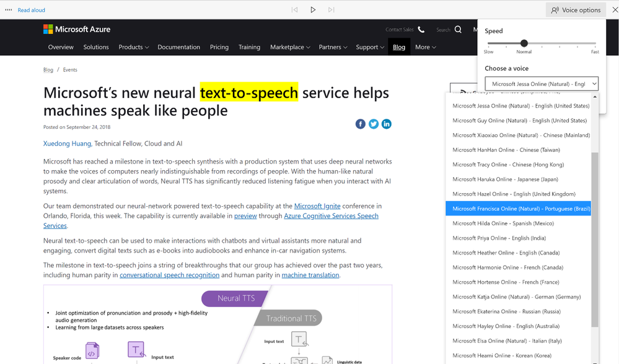Select Microsoft Katja Online German voice
Viewport: 619px width, 364px height.
pyautogui.click(x=519, y=297)
